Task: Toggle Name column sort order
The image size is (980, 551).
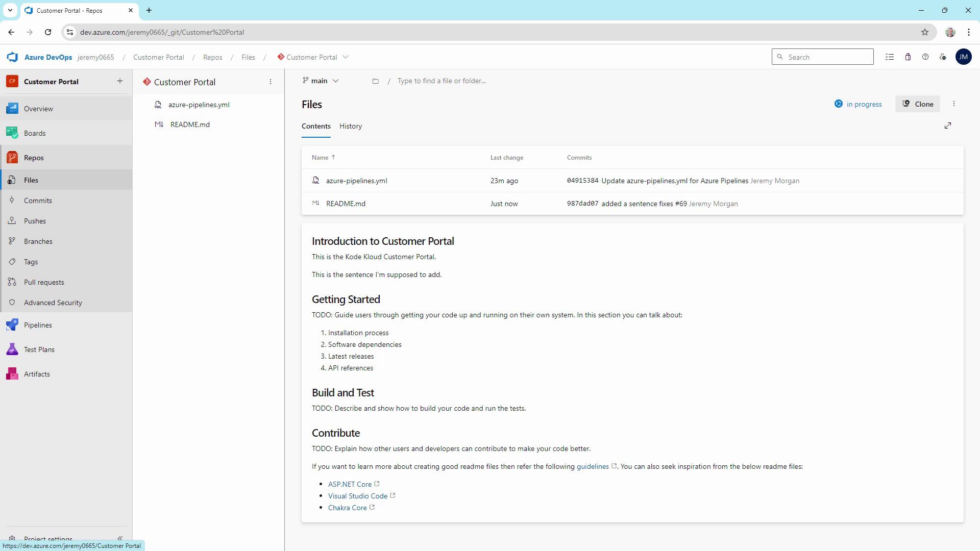Action: tap(323, 158)
